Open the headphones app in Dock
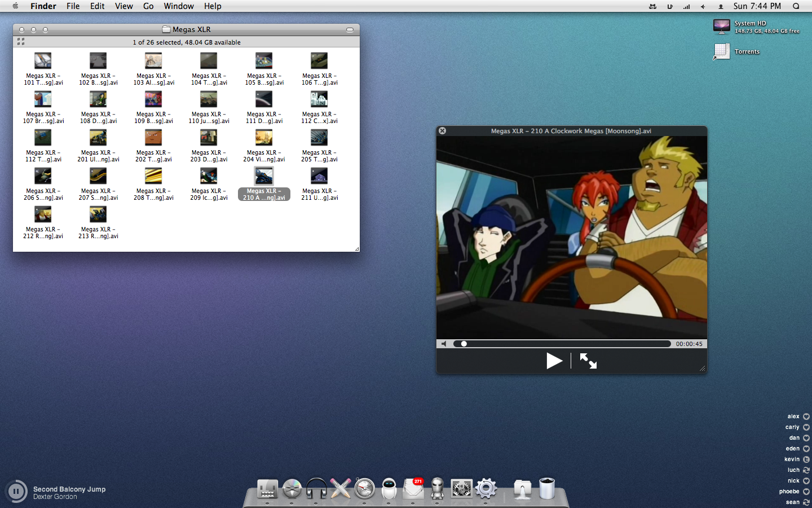 coord(316,488)
